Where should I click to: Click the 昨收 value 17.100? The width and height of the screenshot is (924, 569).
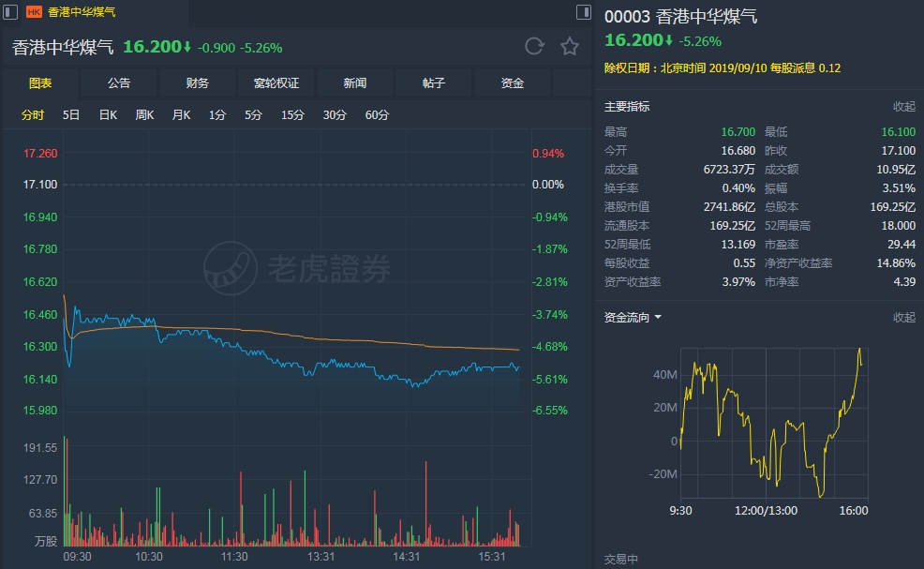coord(898,151)
